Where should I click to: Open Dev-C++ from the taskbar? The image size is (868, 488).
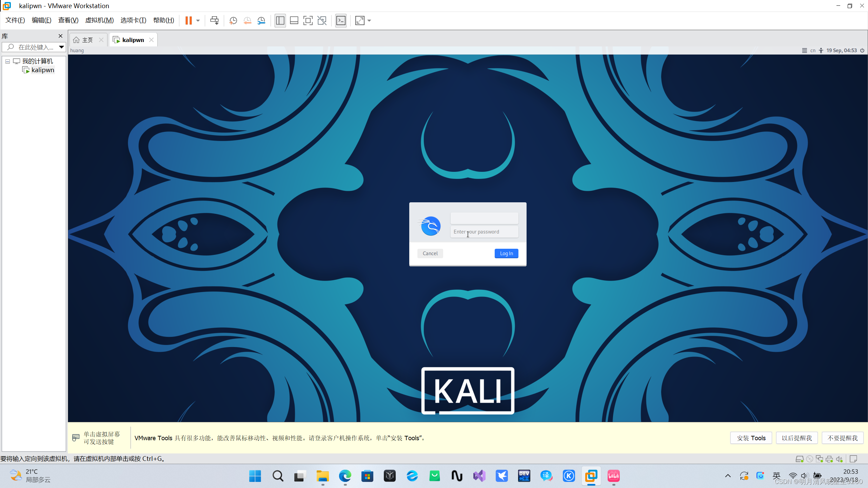(524, 476)
